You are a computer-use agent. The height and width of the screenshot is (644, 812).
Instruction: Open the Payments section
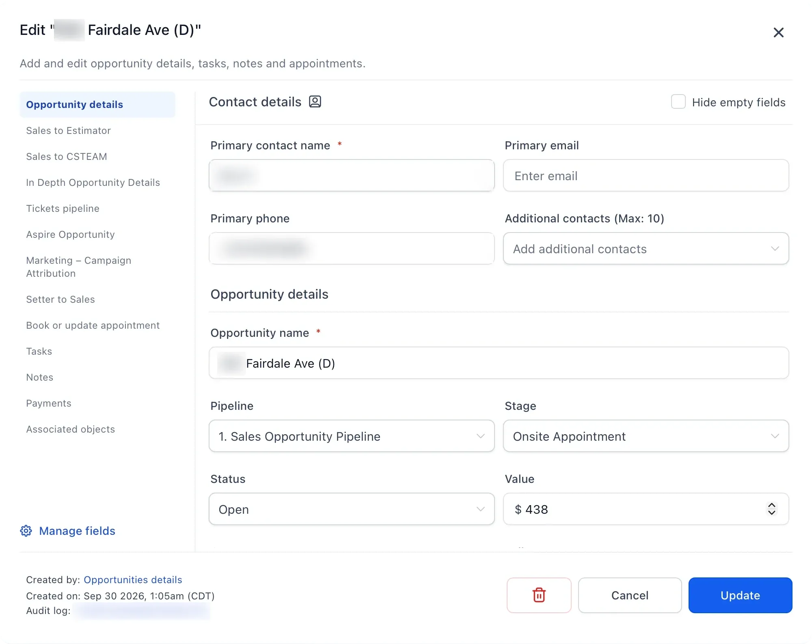(49, 403)
